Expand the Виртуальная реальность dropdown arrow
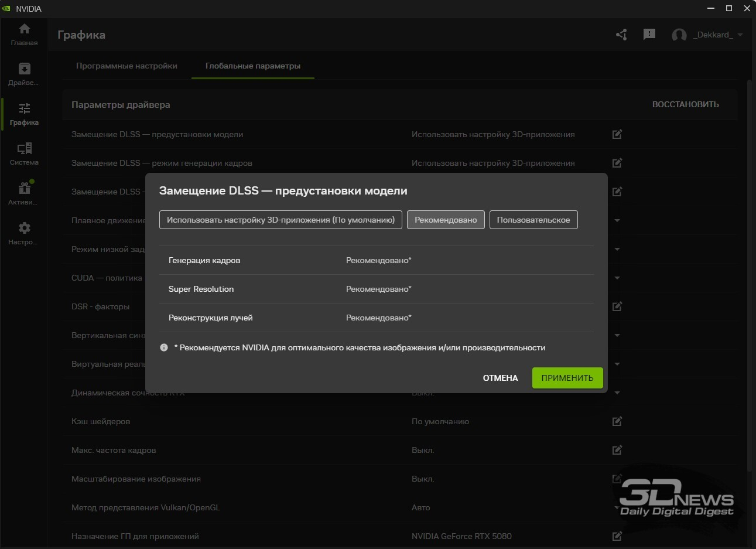Viewport: 756px width, 549px height. coord(617,364)
